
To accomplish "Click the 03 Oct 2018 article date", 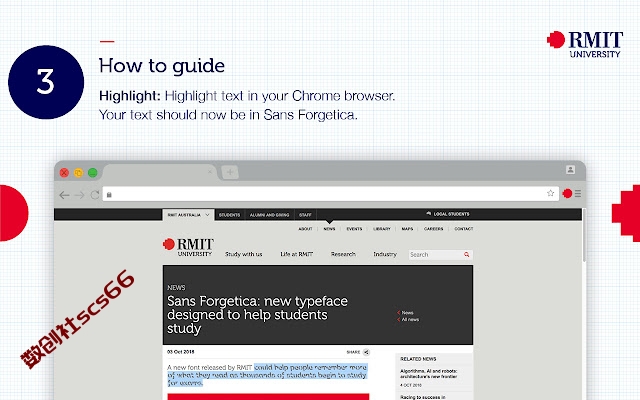I will [181, 351].
